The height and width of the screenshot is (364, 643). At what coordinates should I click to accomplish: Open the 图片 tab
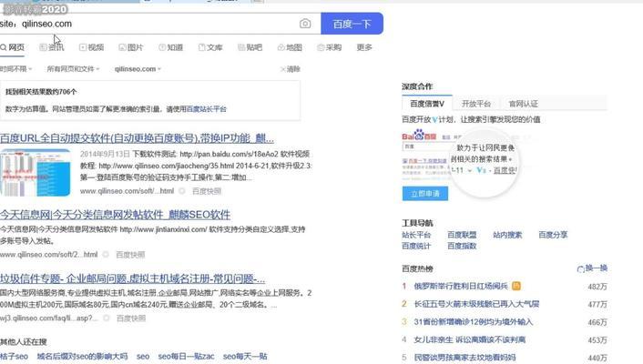pyautogui.click(x=131, y=47)
